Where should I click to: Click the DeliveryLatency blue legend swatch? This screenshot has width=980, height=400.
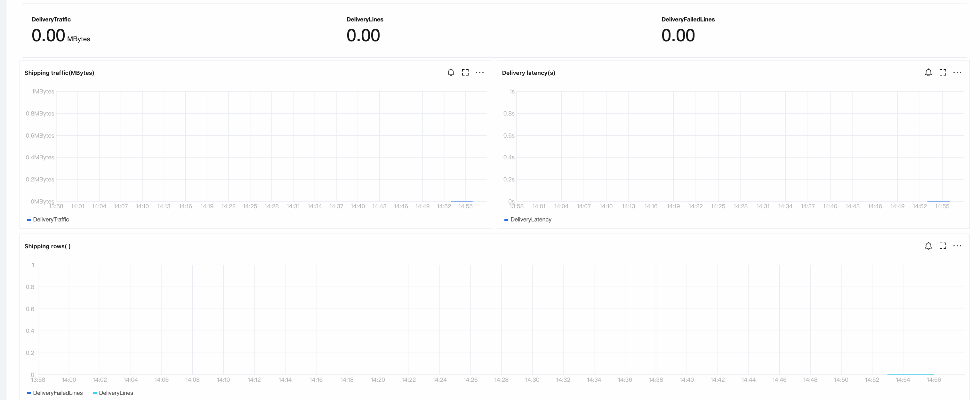506,220
